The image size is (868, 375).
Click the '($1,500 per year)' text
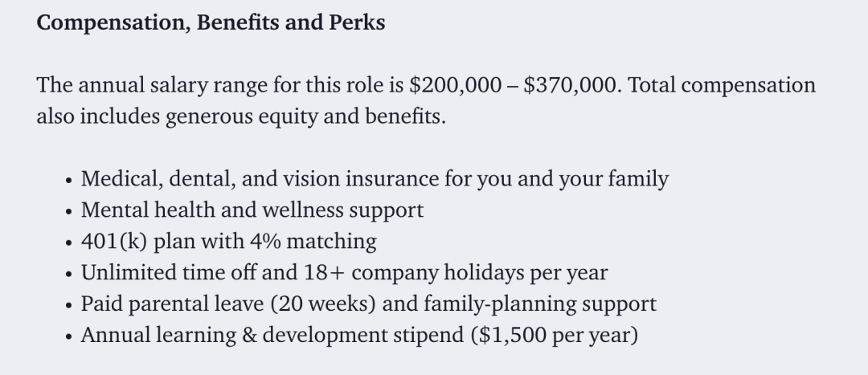click(x=555, y=336)
